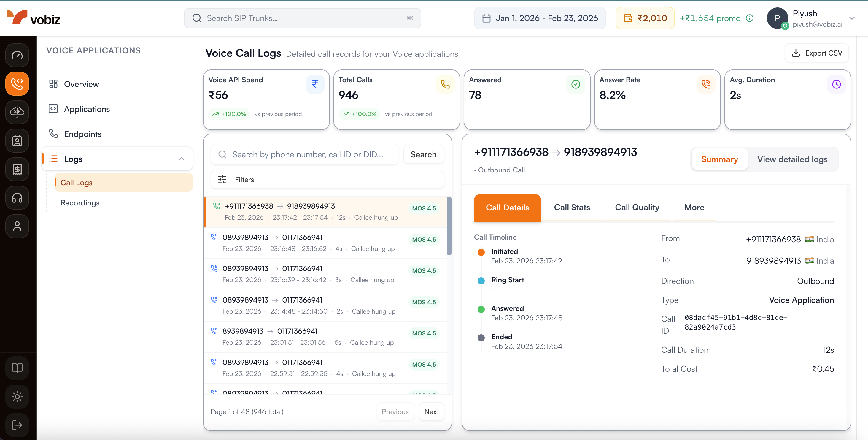This screenshot has width=868, height=440.
Task: Open billing using the receipt icon
Action: click(17, 169)
